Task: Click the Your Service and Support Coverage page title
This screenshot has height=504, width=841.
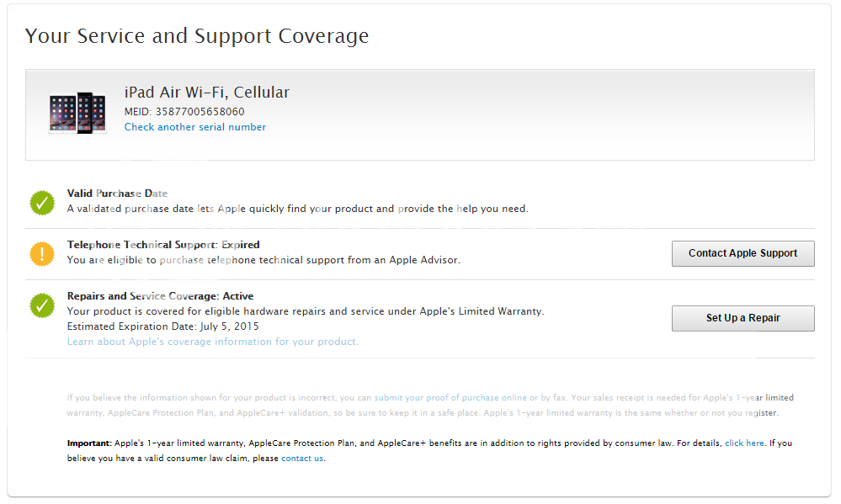Action: (197, 35)
